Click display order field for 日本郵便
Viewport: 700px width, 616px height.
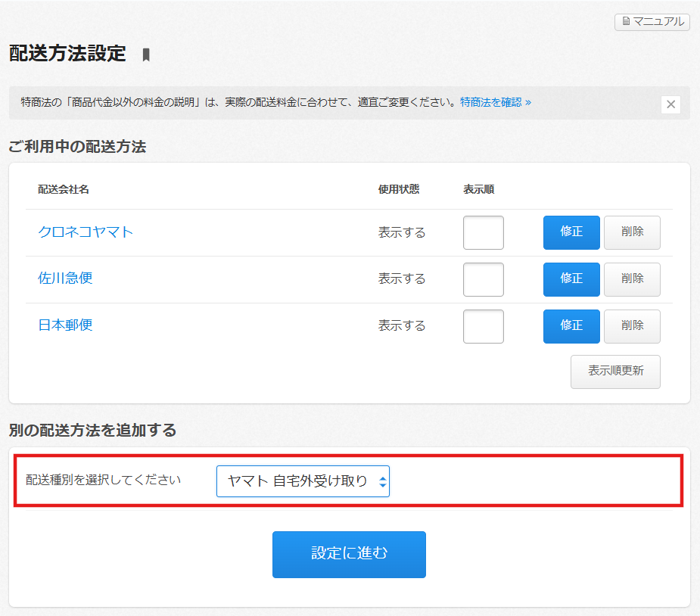pyautogui.click(x=483, y=326)
